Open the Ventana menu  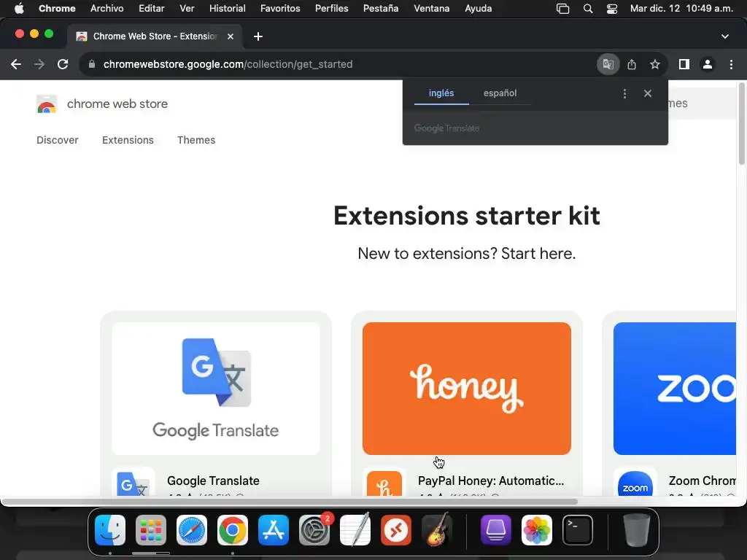coord(432,9)
